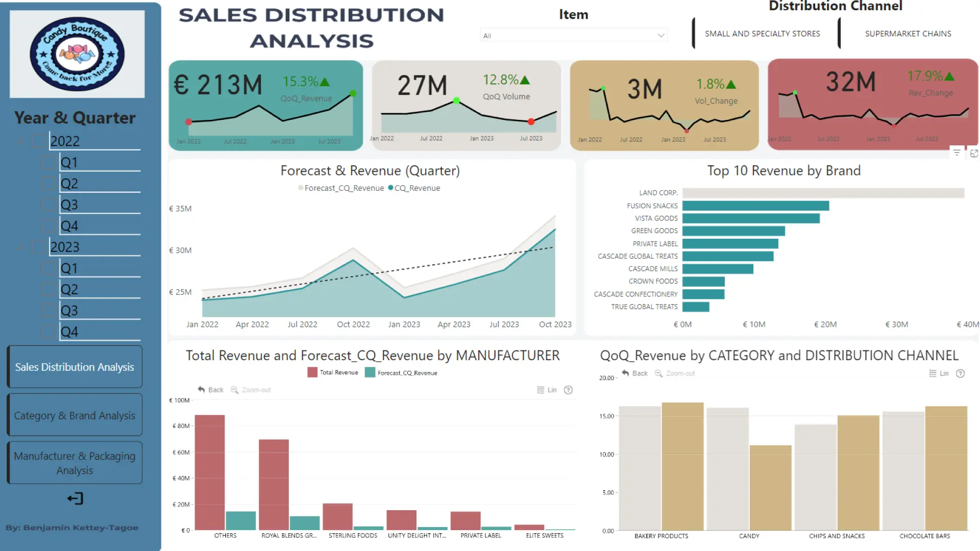Click ROYAL BLENDS Total Revenue red bar
Screen dimensions: 980x551
(274, 485)
